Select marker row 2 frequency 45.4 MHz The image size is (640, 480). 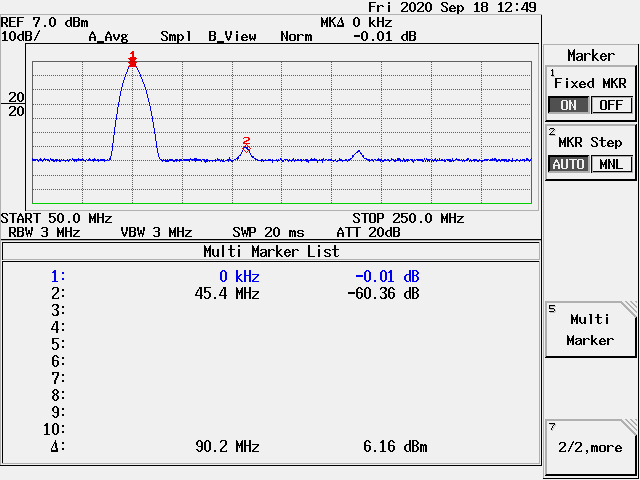point(227,293)
